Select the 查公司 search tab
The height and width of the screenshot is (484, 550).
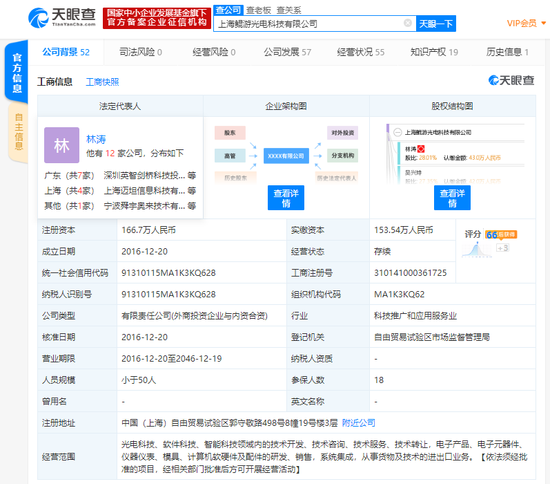click(x=228, y=10)
